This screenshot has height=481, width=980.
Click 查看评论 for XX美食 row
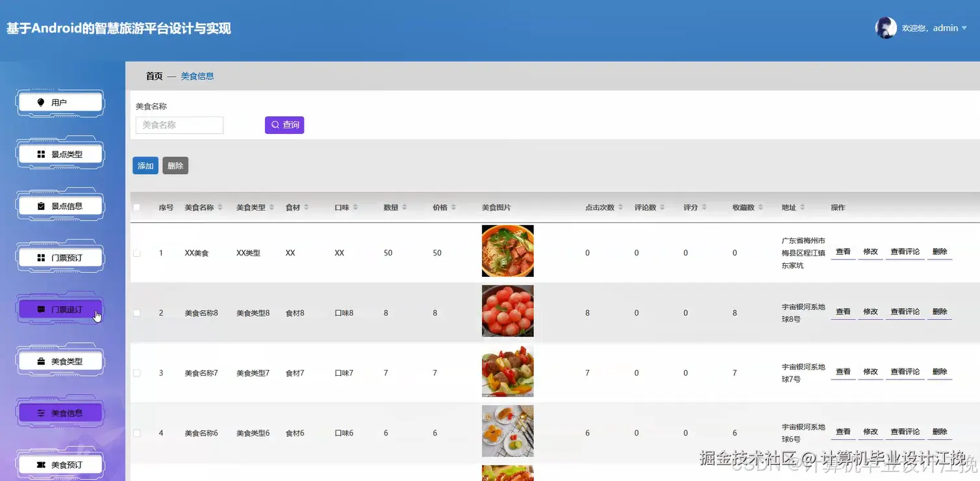pyautogui.click(x=905, y=252)
